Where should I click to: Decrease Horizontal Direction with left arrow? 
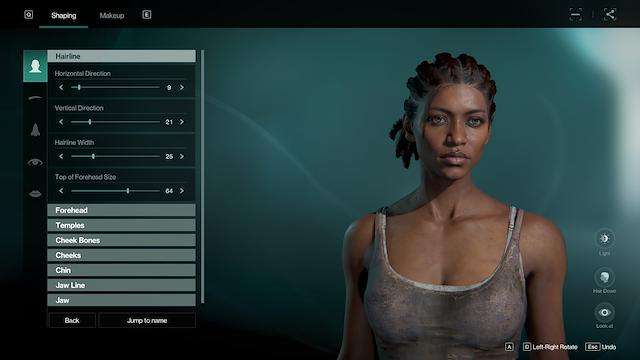[x=61, y=87]
